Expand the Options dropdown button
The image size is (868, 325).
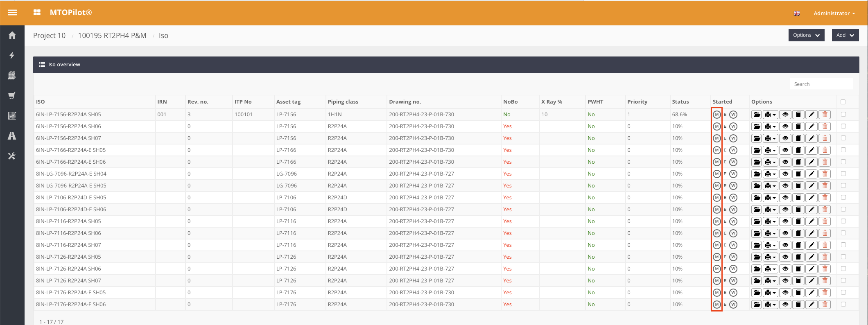click(x=806, y=35)
